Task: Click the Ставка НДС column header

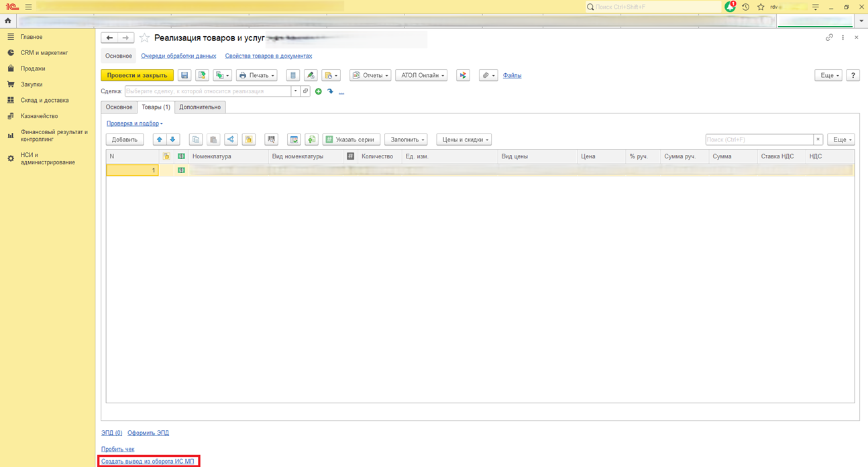Action: point(781,156)
